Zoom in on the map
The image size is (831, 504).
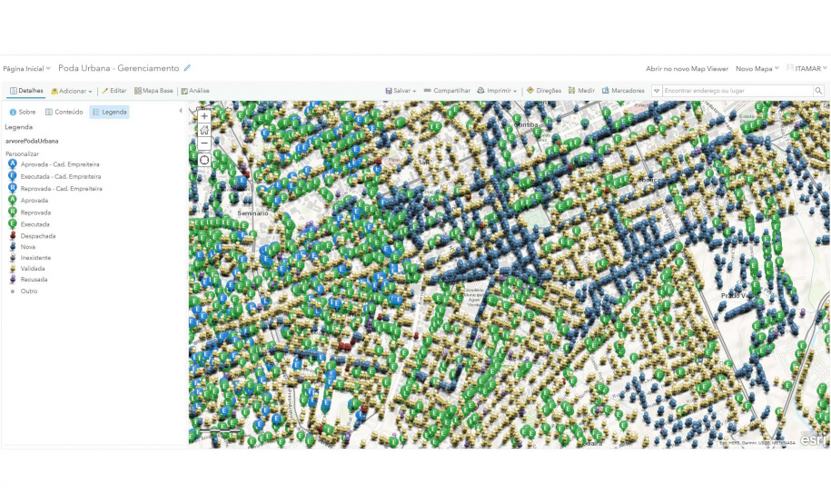(204, 116)
